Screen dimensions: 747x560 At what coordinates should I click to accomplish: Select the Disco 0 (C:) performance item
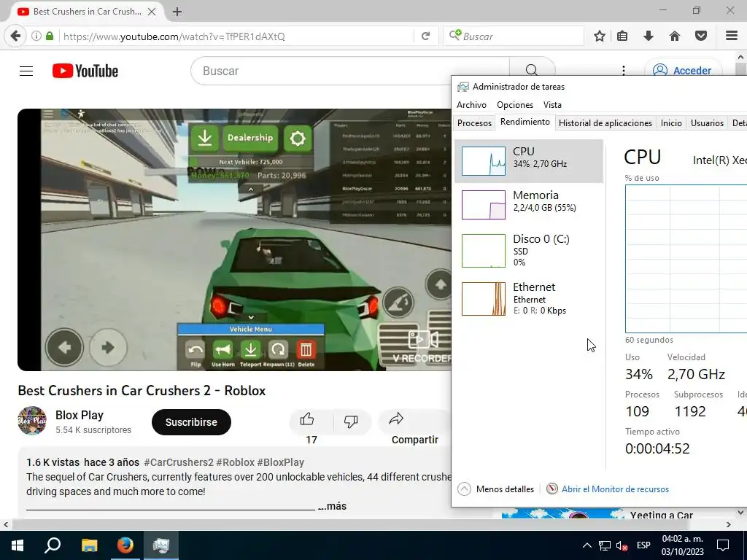pyautogui.click(x=529, y=251)
